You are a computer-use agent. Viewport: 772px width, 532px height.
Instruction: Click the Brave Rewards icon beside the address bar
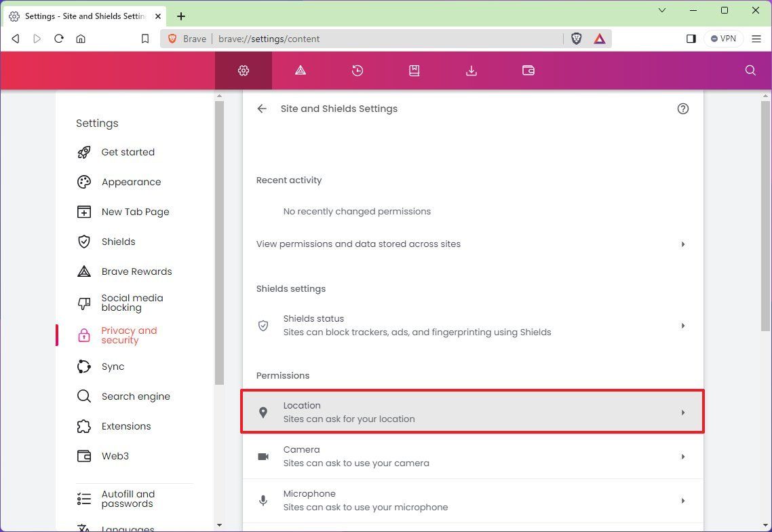(600, 39)
